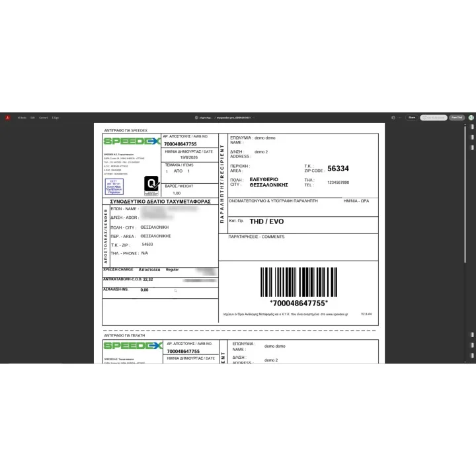Open the E-Sign menu

click(56, 118)
